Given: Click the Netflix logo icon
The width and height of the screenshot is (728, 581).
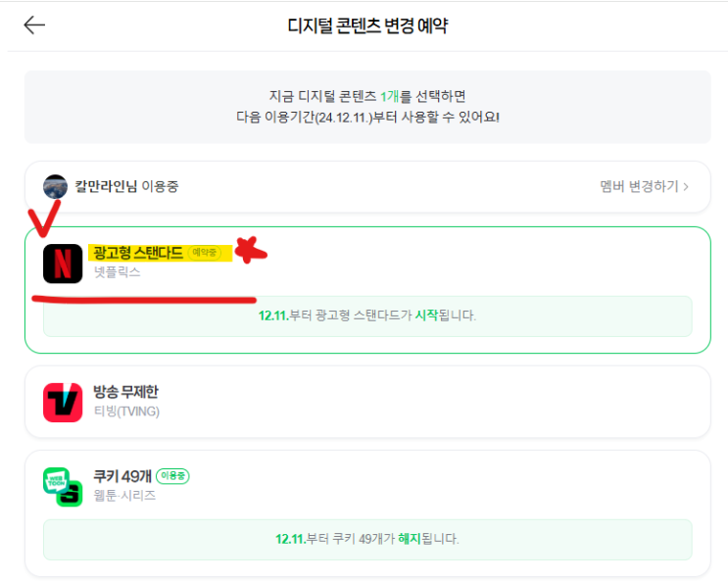Looking at the screenshot, I should tap(63, 264).
